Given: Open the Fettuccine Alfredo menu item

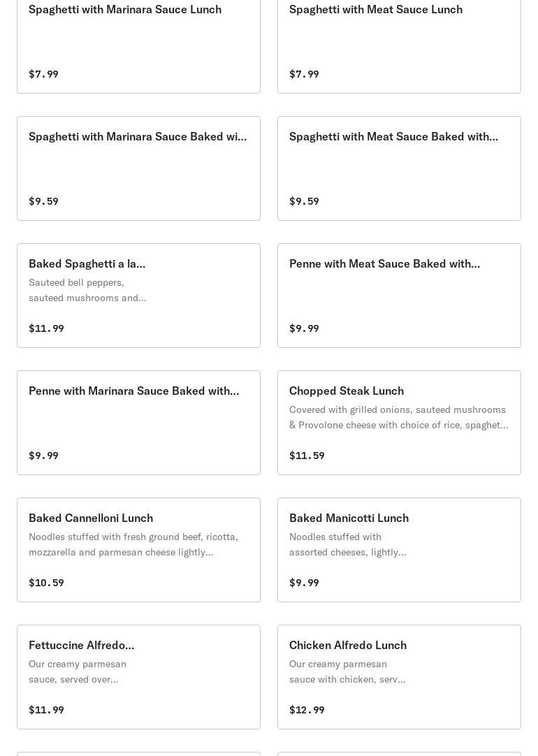Looking at the screenshot, I should pos(81,646).
